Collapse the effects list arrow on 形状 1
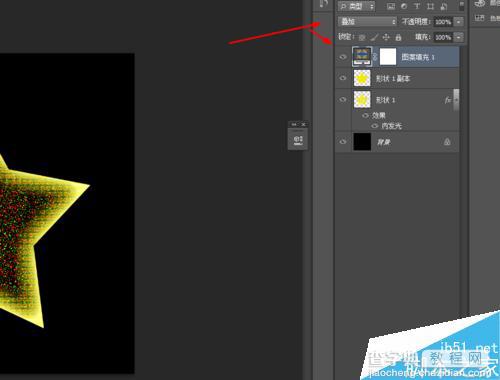 coord(456,100)
